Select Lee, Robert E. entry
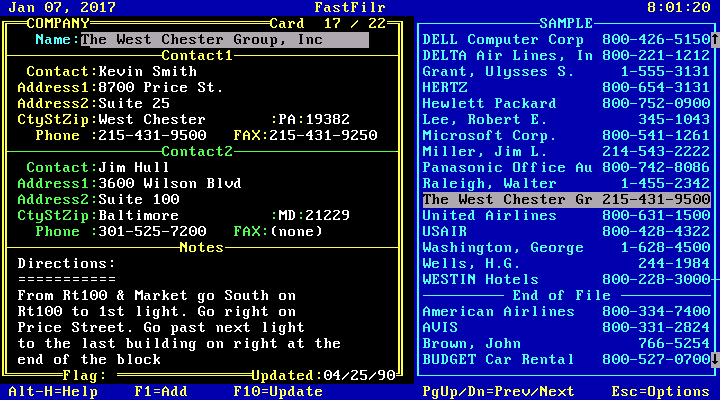This screenshot has height=400, width=720. pyautogui.click(x=566, y=119)
